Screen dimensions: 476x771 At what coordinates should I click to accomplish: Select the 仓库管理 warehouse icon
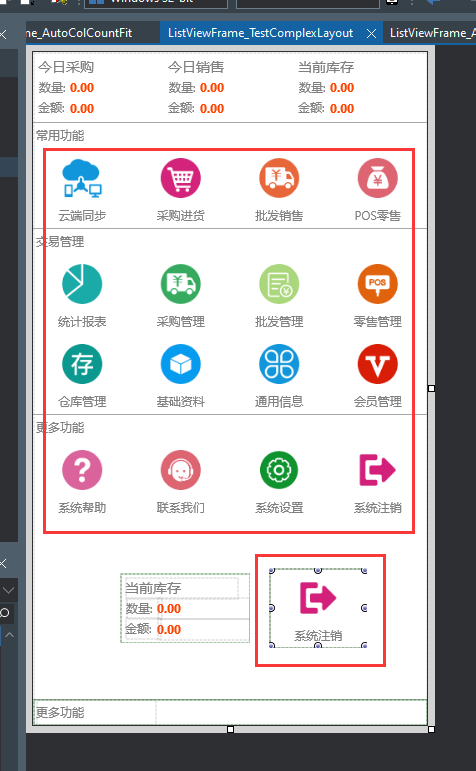(x=82, y=364)
